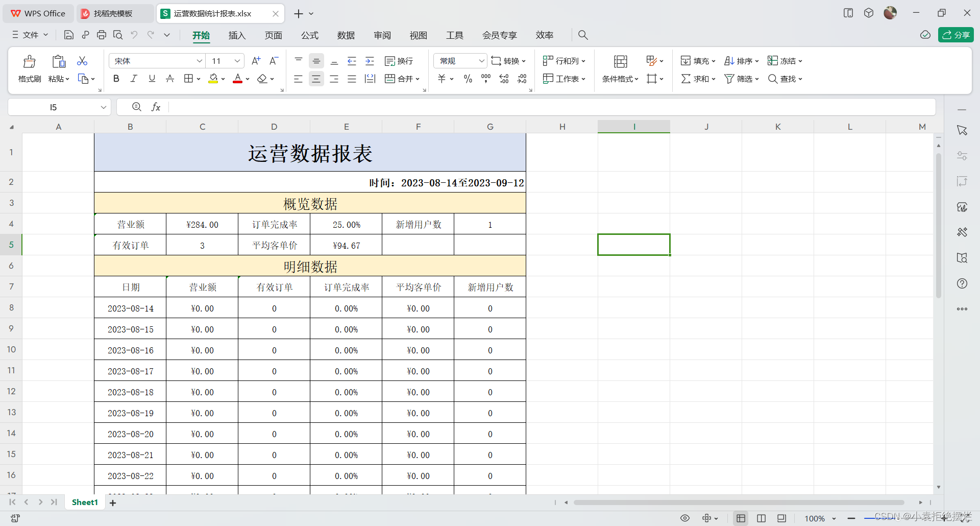The height and width of the screenshot is (526, 980).
Task: Open more options dots in right sidebar
Action: [x=962, y=309]
